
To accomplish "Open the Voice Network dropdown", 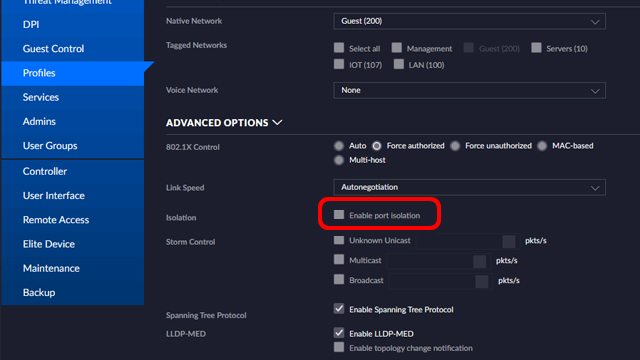I will click(469, 90).
